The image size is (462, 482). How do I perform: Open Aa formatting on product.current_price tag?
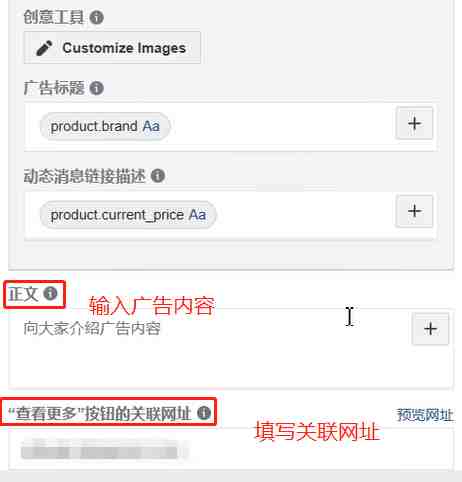[x=197, y=215]
